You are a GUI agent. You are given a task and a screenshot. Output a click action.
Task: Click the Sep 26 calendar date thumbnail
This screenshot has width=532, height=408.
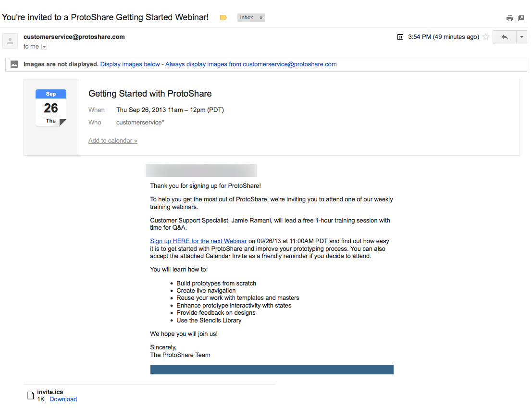click(51, 108)
